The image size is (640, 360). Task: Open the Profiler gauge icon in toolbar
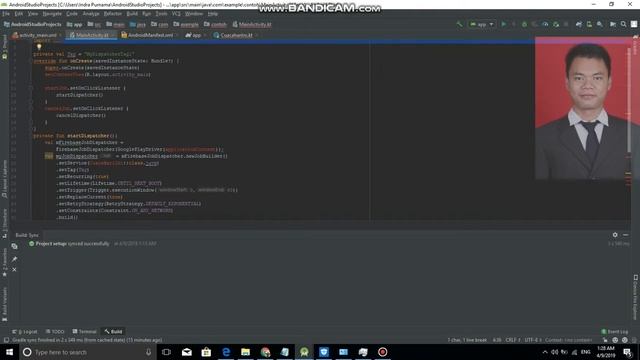(545, 24)
